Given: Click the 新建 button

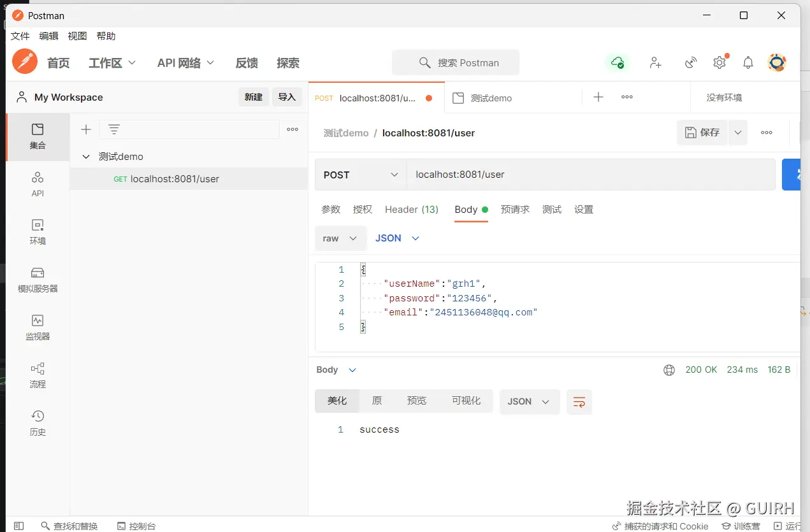Looking at the screenshot, I should pos(254,97).
